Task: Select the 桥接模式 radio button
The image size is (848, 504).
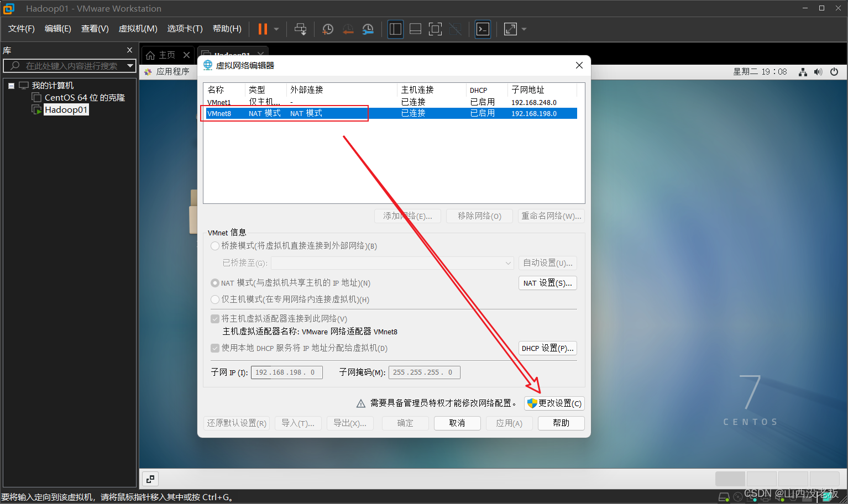Action: coord(215,246)
